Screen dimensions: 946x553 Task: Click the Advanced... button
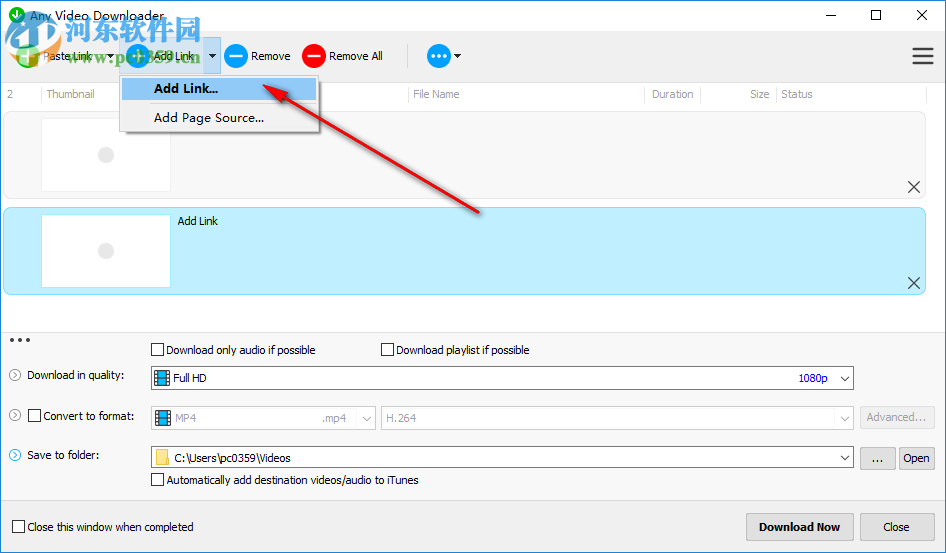tap(897, 417)
